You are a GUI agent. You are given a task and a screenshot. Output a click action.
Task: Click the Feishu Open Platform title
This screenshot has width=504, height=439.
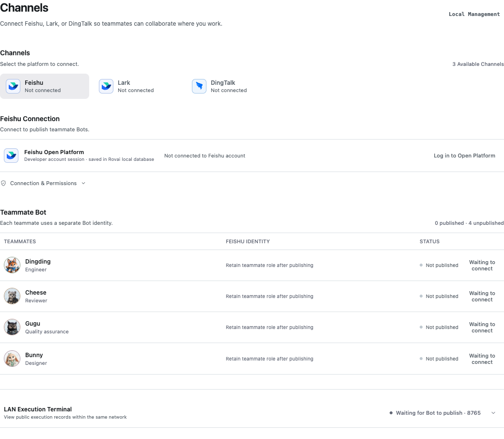tap(54, 152)
